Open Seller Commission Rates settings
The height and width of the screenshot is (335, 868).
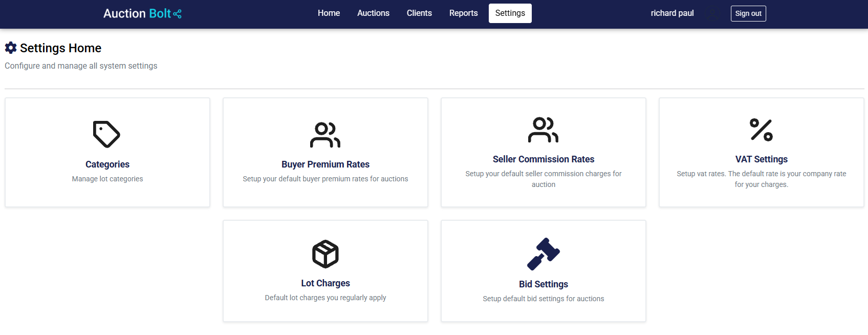click(x=544, y=159)
